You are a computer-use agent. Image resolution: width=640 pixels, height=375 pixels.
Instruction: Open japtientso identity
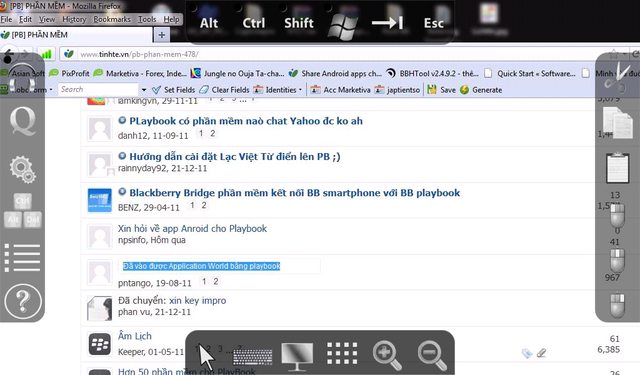pyautogui.click(x=397, y=90)
